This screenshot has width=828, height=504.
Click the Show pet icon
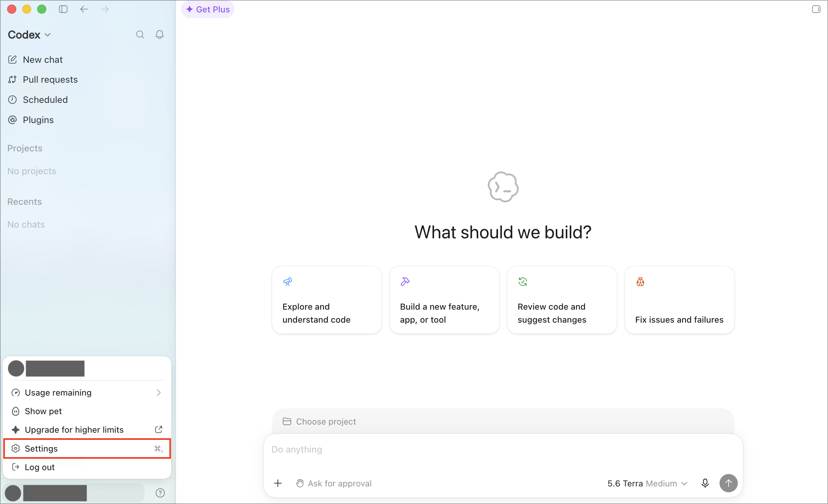(15, 411)
